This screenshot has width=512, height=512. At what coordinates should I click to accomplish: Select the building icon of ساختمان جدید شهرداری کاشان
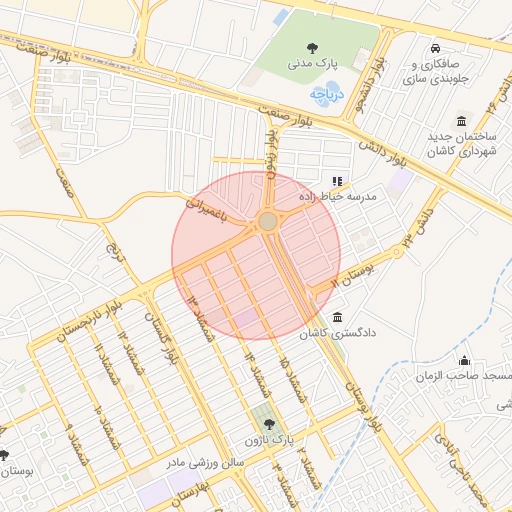coord(462,121)
